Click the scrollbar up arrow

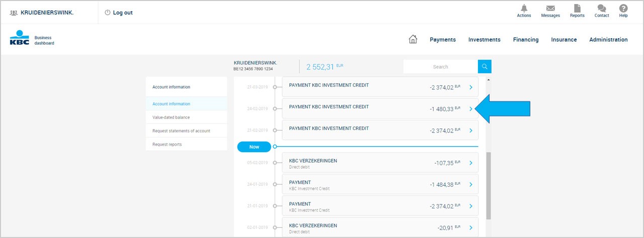pyautogui.click(x=489, y=80)
